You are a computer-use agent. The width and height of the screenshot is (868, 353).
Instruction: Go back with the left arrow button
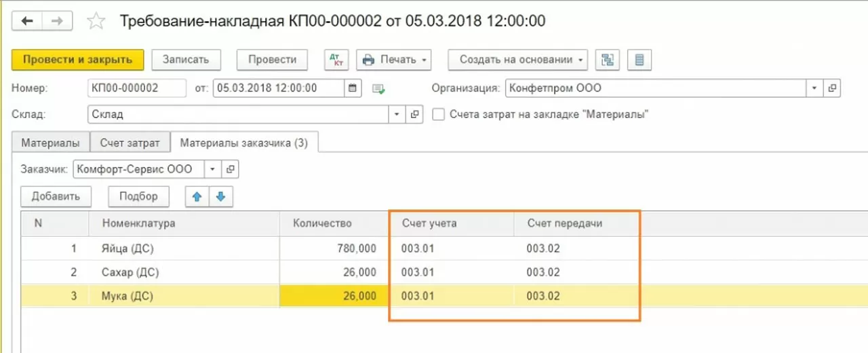tap(28, 20)
